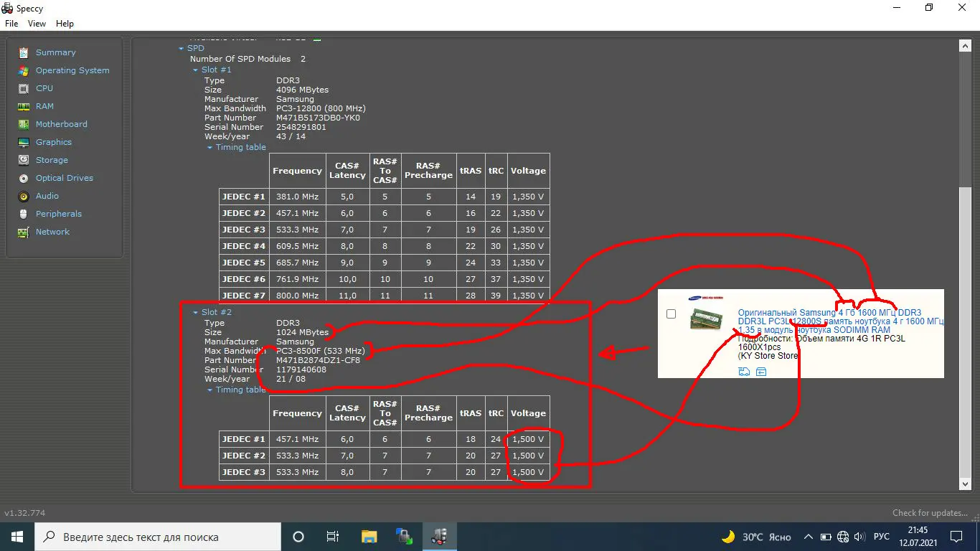Click the battery tray icon

826,537
